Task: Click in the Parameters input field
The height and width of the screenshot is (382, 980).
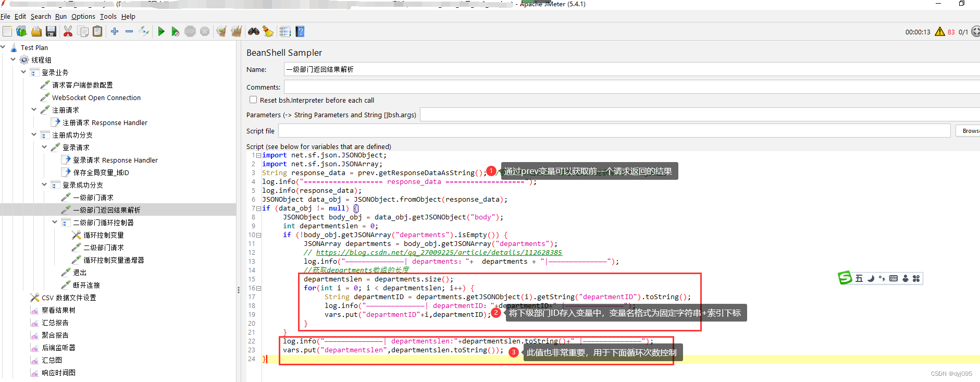Action: (x=700, y=115)
